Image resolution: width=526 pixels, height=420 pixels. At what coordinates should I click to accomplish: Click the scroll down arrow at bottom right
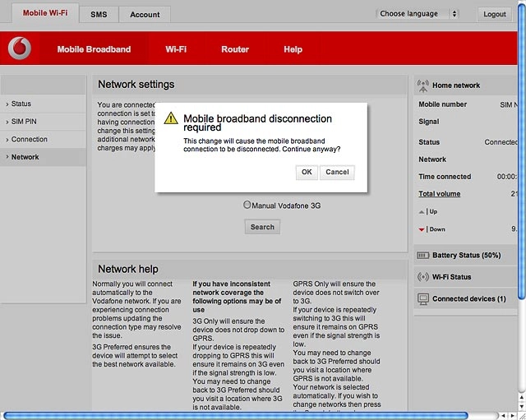(522, 406)
